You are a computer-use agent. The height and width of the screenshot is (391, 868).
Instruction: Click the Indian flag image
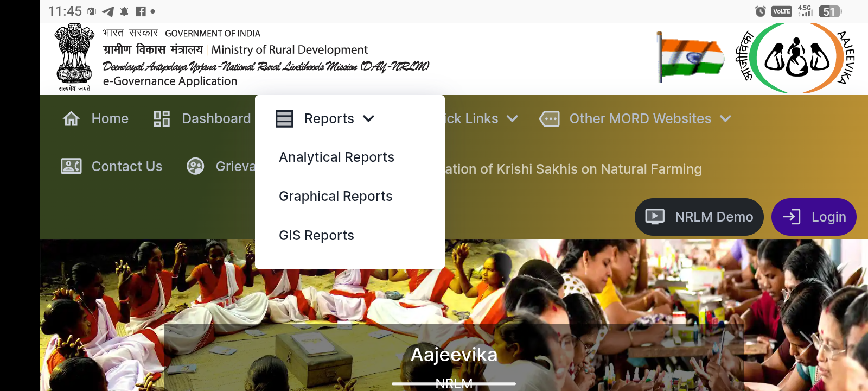[690, 57]
